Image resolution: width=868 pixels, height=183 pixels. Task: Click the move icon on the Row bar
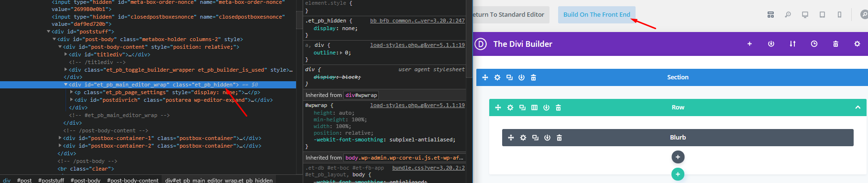pyautogui.click(x=498, y=108)
